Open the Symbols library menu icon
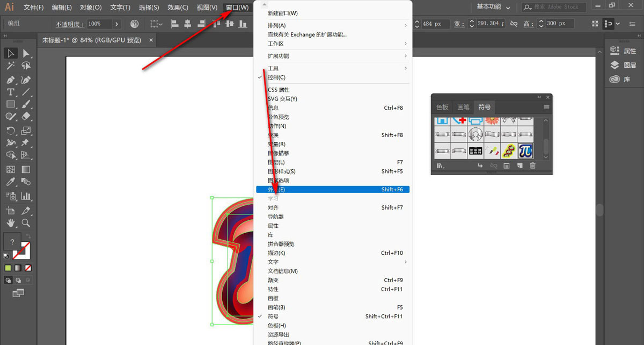The image size is (644, 345). tap(441, 166)
